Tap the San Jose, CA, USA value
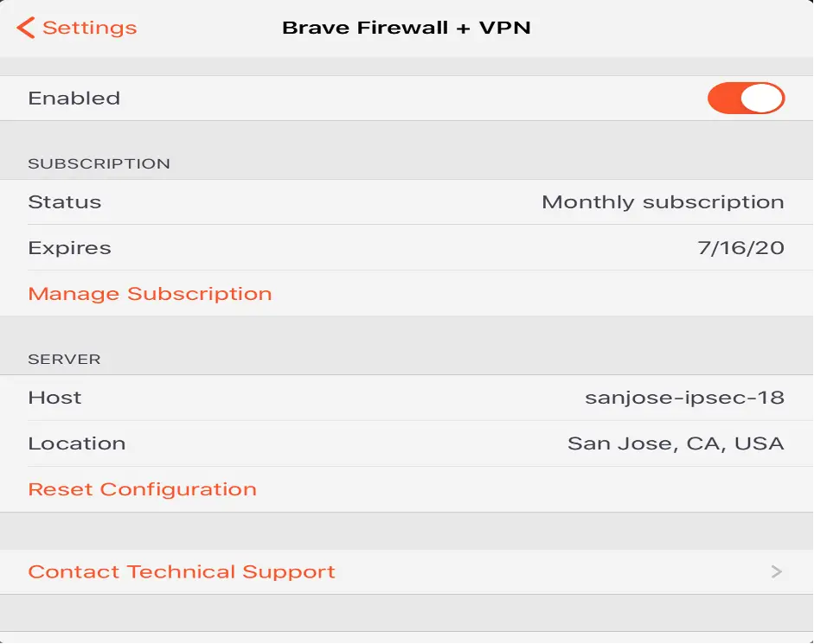The image size is (814, 644). coord(676,443)
